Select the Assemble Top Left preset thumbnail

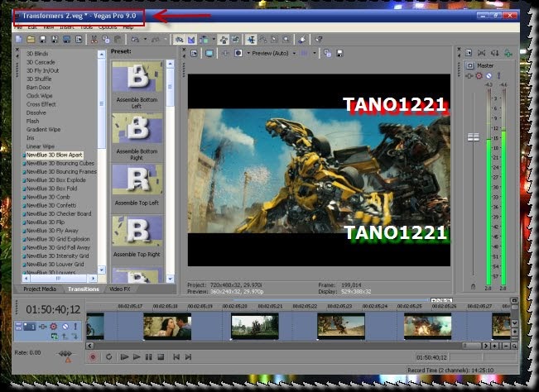[x=137, y=179]
